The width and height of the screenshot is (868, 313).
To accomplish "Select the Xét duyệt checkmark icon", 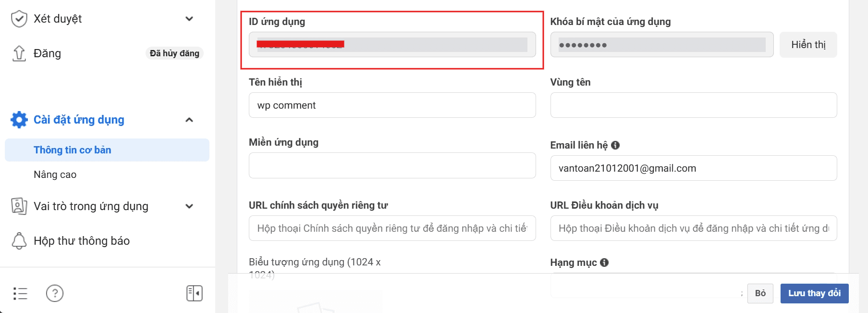I will click(19, 18).
